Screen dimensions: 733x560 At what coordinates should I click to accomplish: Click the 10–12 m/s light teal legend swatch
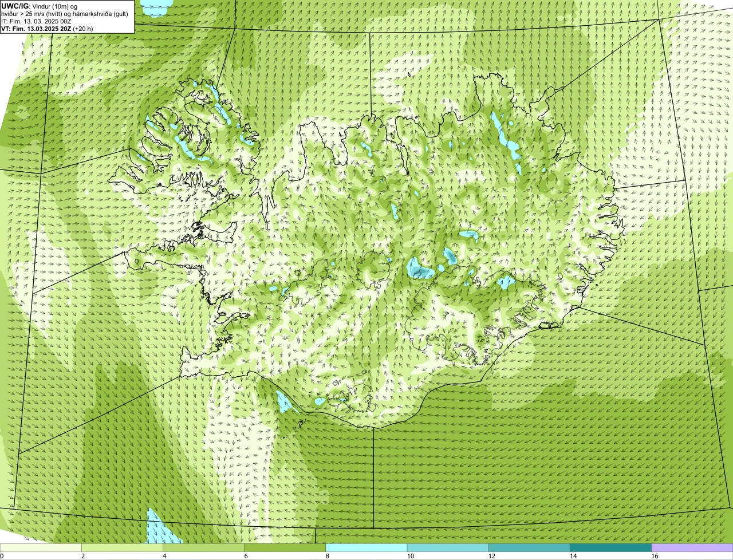pos(448,547)
